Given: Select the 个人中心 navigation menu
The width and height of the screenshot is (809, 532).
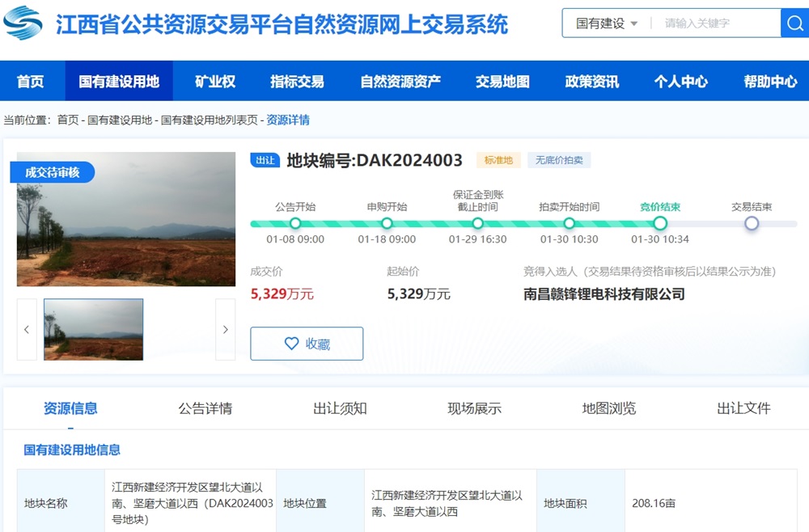Looking at the screenshot, I should click(x=680, y=81).
